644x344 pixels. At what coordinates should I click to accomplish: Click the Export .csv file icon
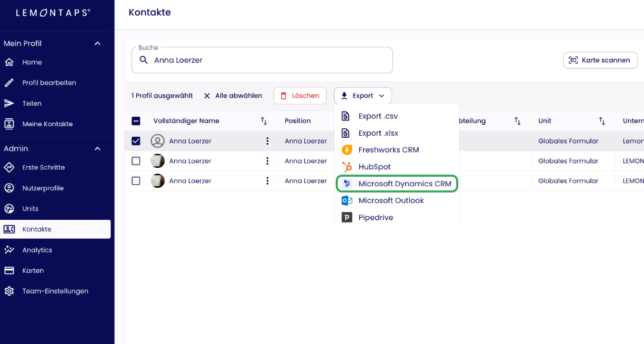coord(346,116)
